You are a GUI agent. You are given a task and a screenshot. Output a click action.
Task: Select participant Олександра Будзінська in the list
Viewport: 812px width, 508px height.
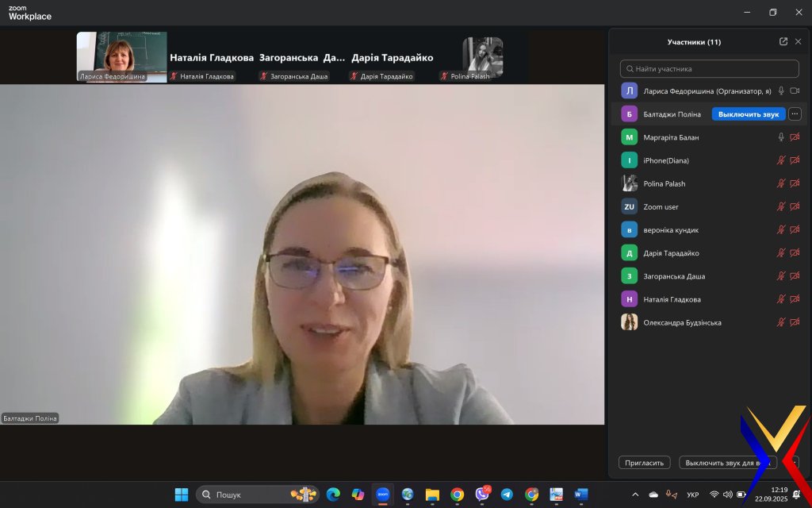[x=682, y=322]
